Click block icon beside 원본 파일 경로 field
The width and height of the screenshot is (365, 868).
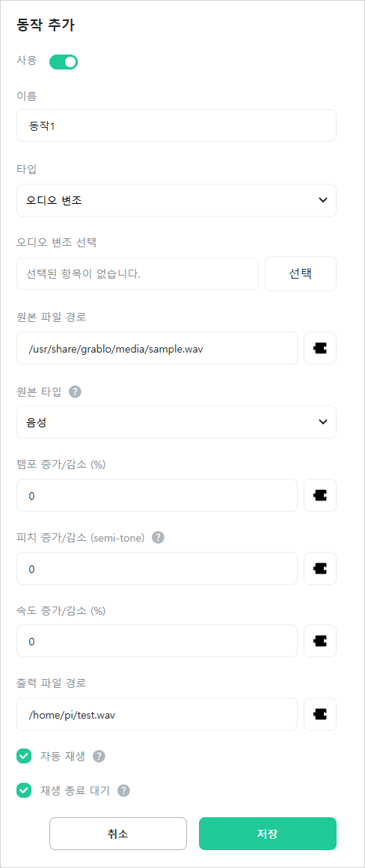click(320, 348)
